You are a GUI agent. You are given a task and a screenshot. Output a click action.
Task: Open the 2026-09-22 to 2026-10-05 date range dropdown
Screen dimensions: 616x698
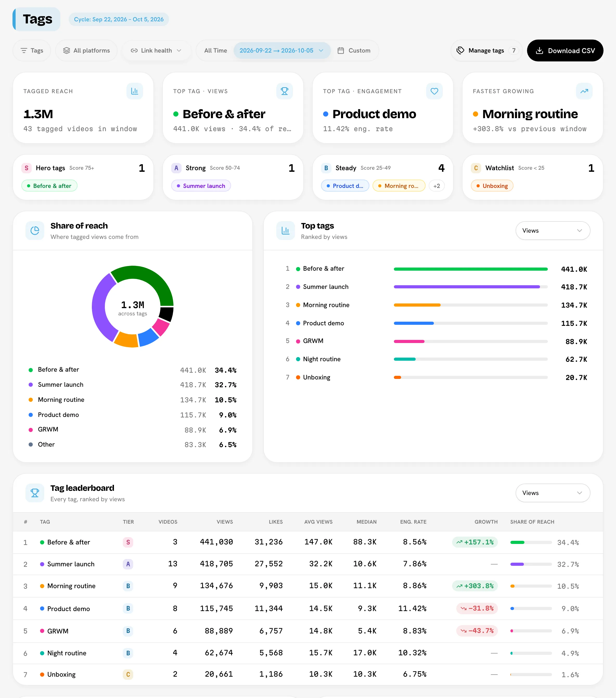point(282,50)
